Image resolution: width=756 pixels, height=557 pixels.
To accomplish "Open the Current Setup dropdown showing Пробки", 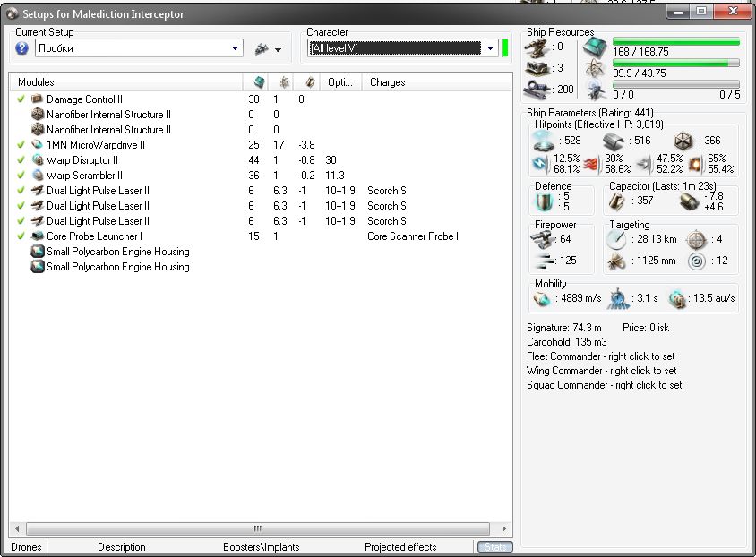I will [139, 48].
